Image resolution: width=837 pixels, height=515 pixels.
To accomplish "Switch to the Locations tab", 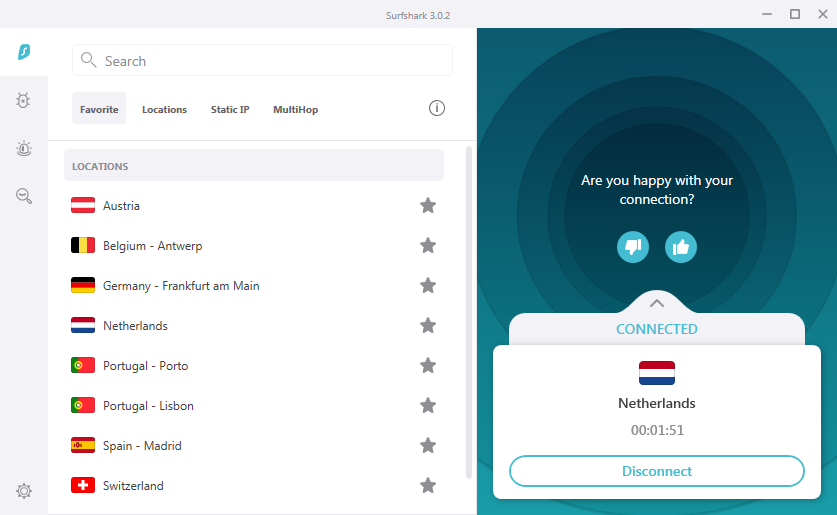I will click(x=164, y=109).
